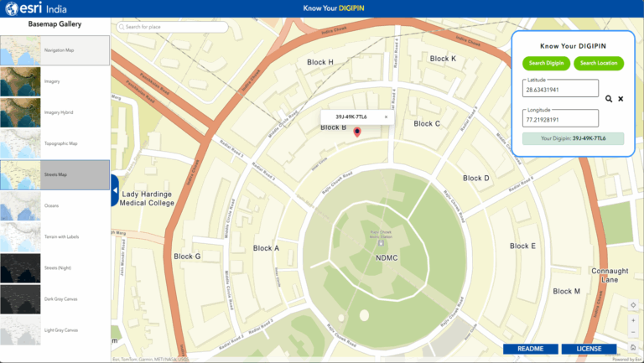The height and width of the screenshot is (363, 644).
Task: Click the Block K map label
Action: point(443,59)
